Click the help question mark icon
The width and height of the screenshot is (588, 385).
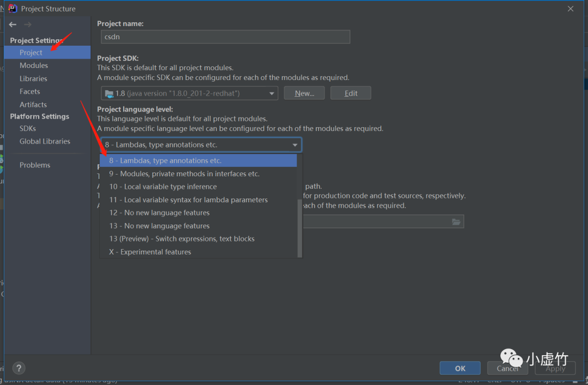pos(19,368)
